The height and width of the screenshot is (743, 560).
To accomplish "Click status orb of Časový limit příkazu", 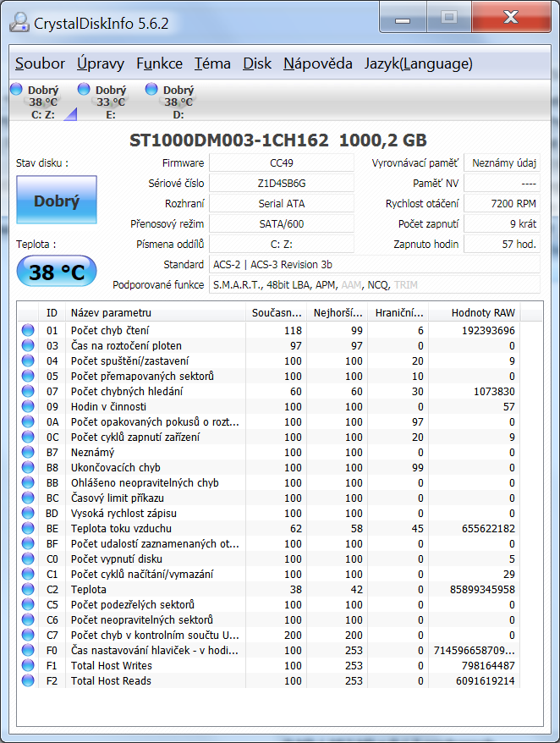I will pos(28,498).
